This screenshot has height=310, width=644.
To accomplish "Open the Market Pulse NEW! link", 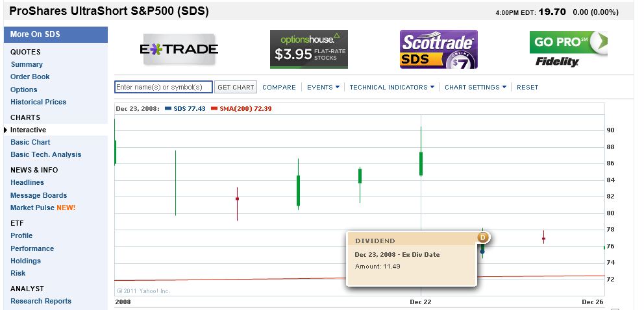I will click(43, 208).
